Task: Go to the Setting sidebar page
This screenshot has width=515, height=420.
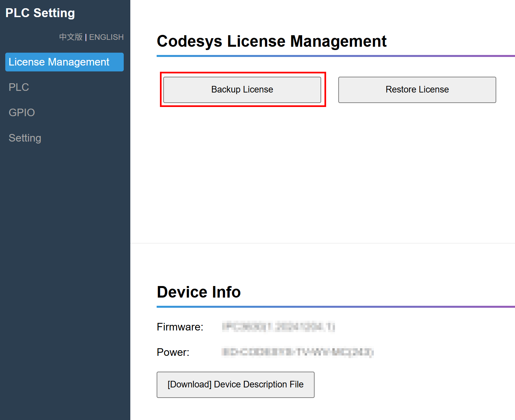Action: 25,138
